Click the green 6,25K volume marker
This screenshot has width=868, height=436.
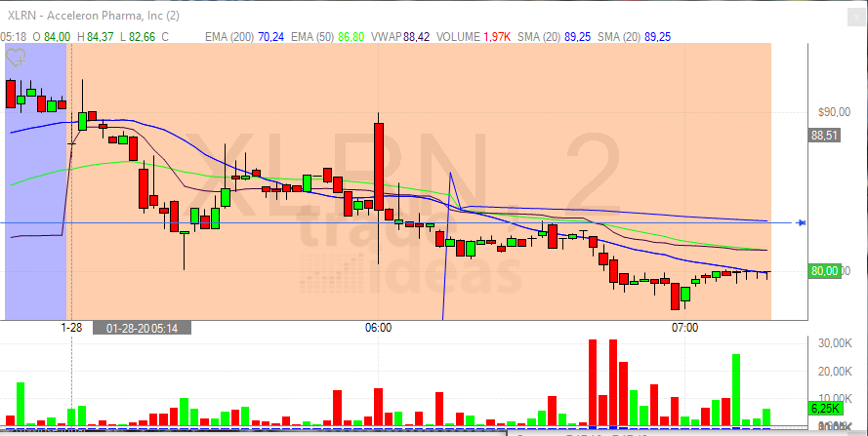coord(825,409)
